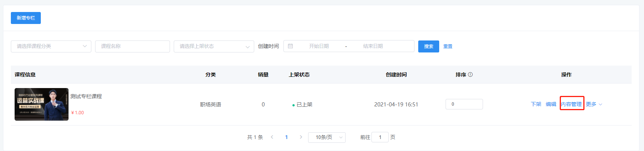Click the 操作 column header
Viewport: 644px width, 151px height.
tap(566, 75)
